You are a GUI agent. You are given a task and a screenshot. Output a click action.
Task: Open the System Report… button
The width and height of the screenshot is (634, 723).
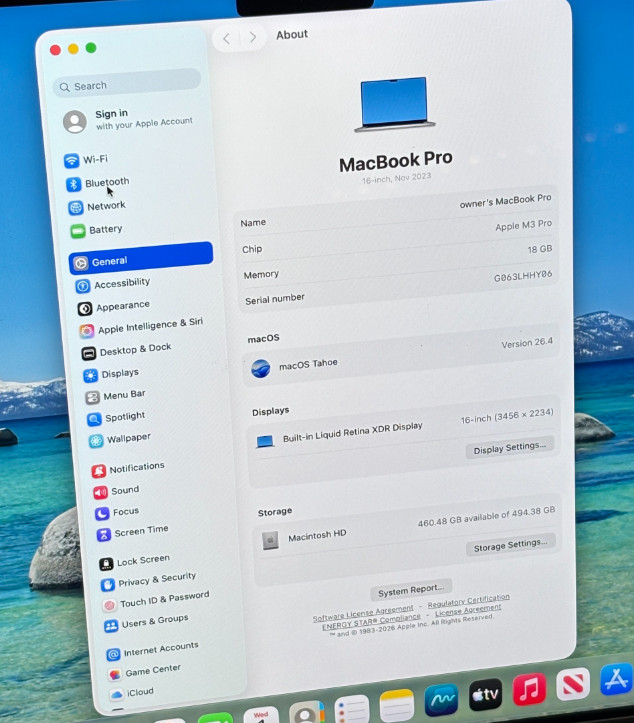coord(411,590)
